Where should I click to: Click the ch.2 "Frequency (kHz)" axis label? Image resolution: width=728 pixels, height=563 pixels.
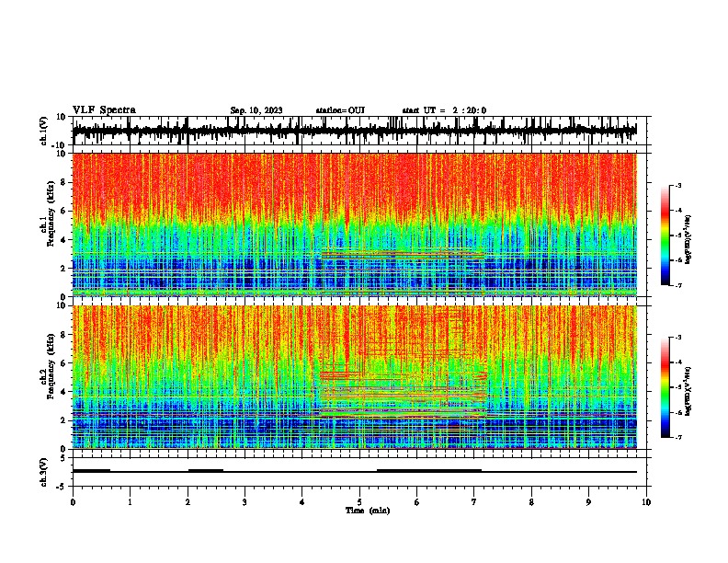[51, 366]
